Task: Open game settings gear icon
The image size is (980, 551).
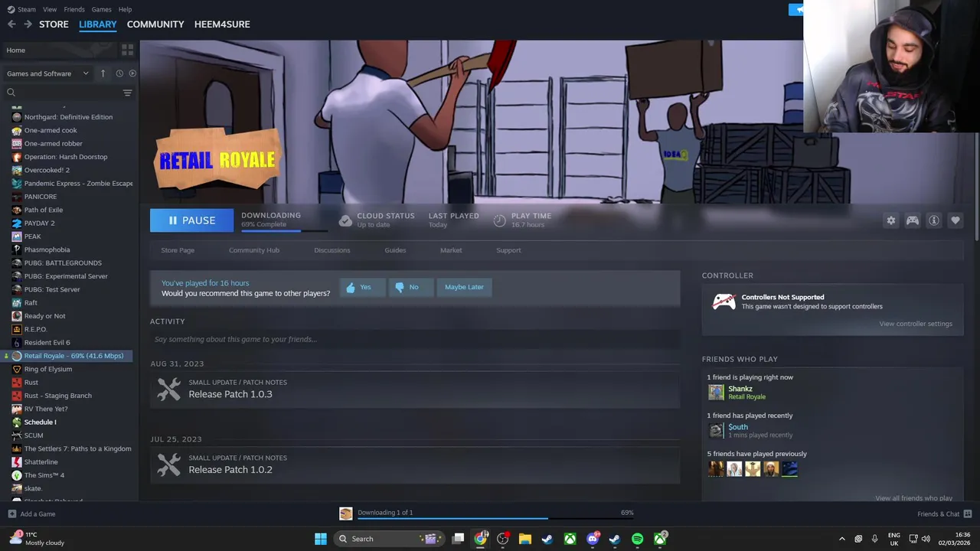Action: click(890, 220)
